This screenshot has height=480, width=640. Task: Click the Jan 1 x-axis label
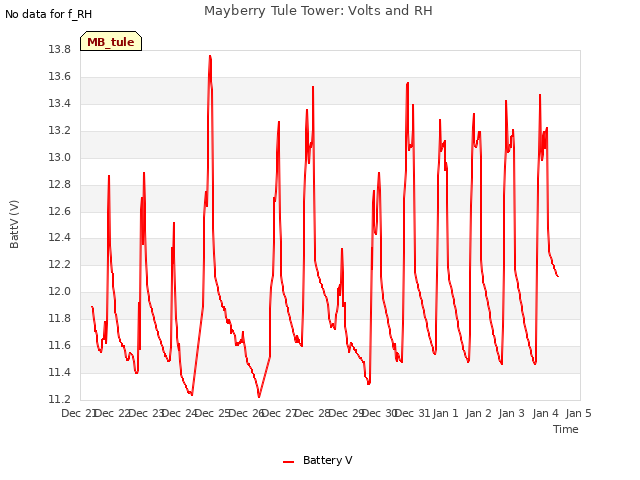445,413
